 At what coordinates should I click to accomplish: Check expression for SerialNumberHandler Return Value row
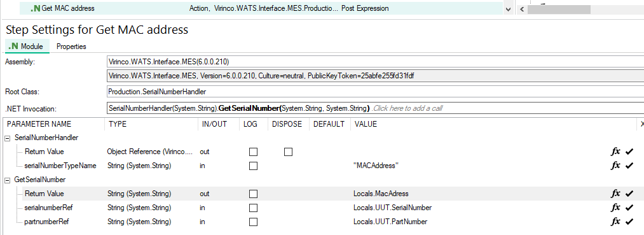click(x=629, y=152)
